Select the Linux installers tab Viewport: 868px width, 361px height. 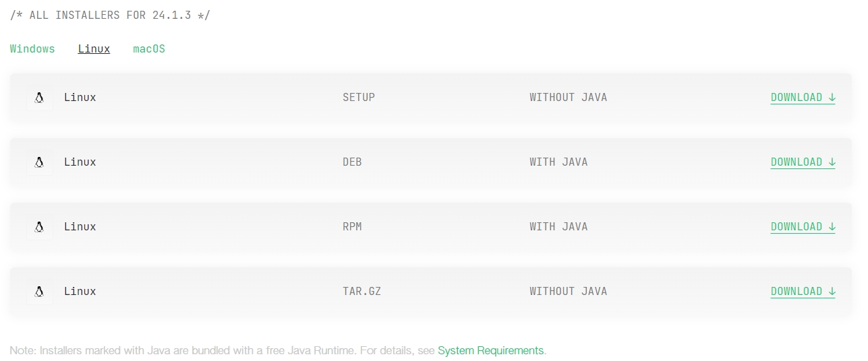pos(94,49)
